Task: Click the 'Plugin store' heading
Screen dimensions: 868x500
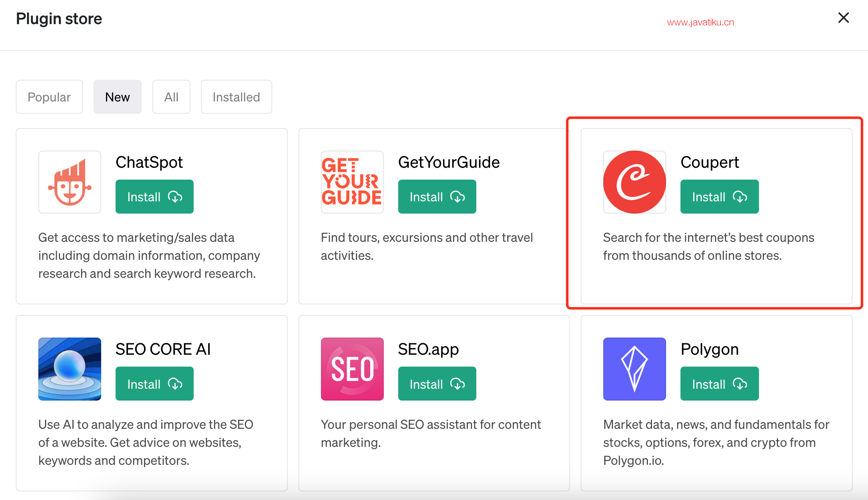Action: [x=59, y=19]
